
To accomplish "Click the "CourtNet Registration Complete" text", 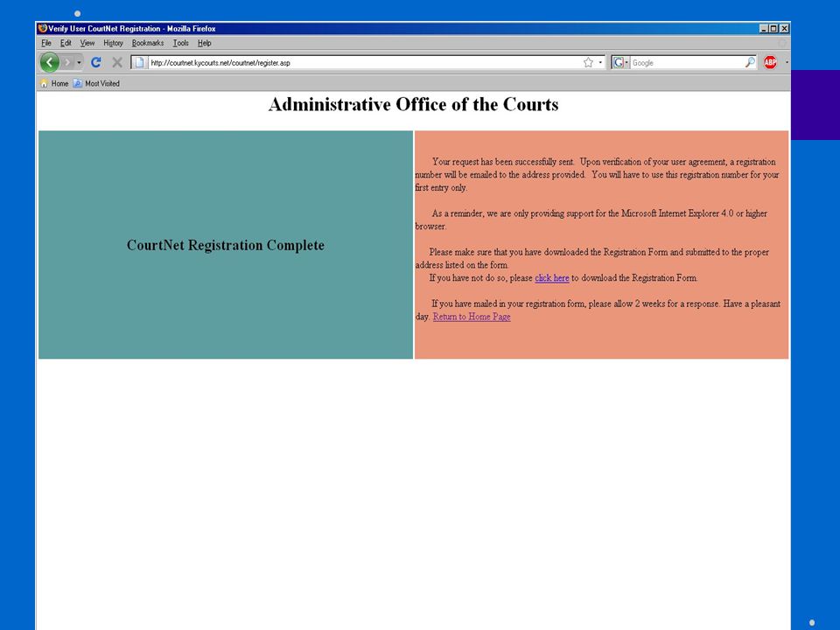I will pyautogui.click(x=226, y=245).
